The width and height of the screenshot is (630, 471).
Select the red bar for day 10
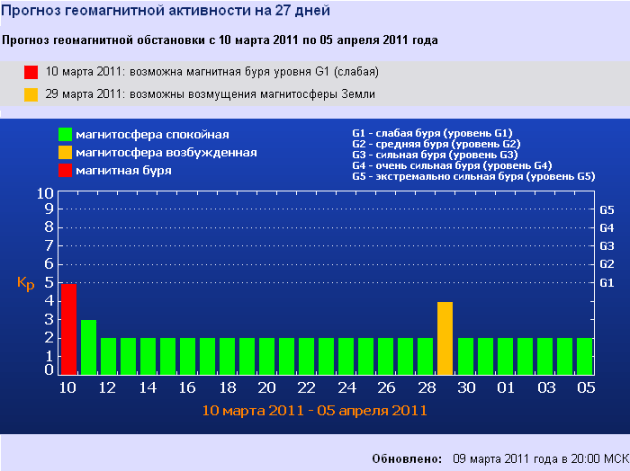click(x=69, y=328)
